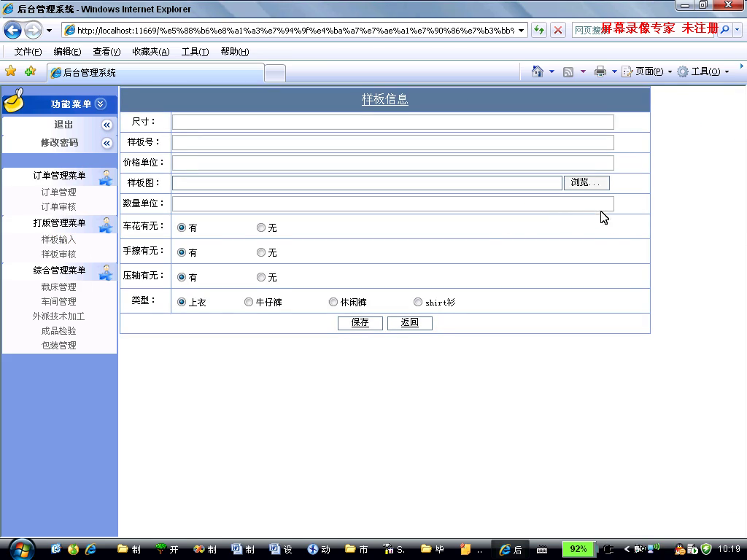Click into the 价格单位 input field
This screenshot has width=747, height=560.
point(393,163)
